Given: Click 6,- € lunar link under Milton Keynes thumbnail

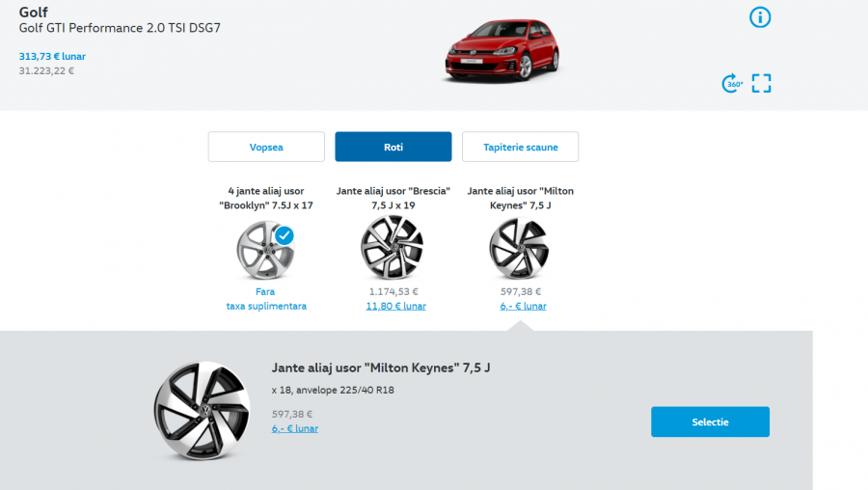Looking at the screenshot, I should pyautogui.click(x=523, y=307).
